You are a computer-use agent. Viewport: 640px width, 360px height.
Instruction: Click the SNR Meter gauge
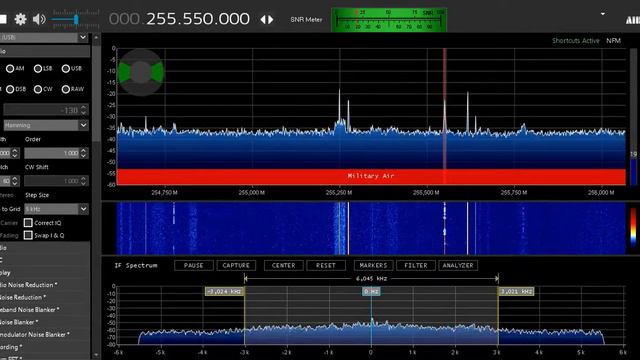[389, 19]
